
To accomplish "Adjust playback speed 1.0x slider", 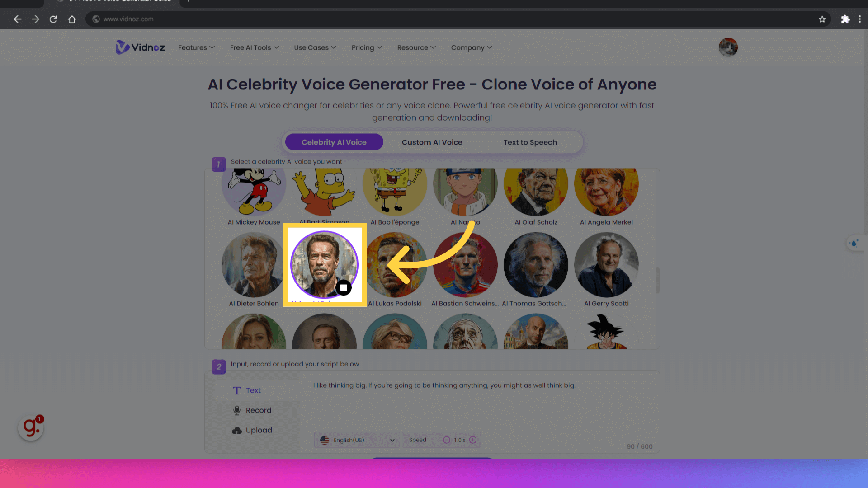I will tap(459, 440).
